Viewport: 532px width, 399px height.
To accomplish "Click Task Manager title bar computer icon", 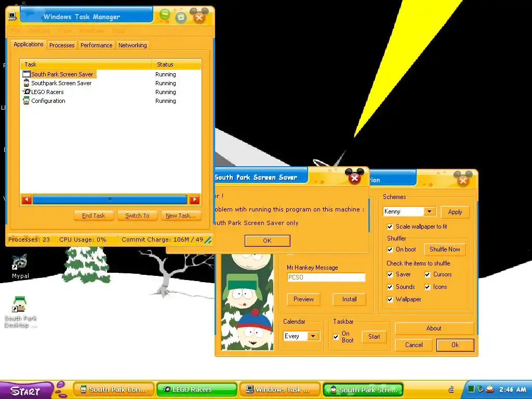I will pyautogui.click(x=12, y=16).
